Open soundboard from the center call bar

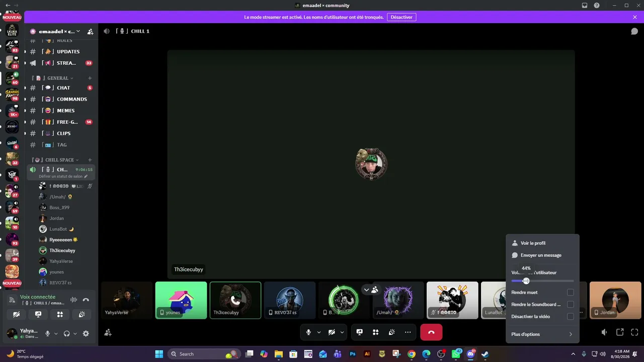(x=391, y=332)
